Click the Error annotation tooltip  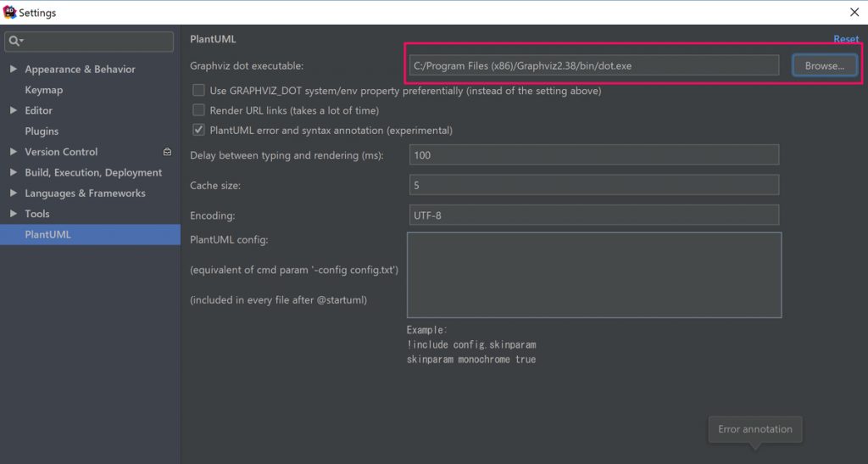click(x=755, y=429)
